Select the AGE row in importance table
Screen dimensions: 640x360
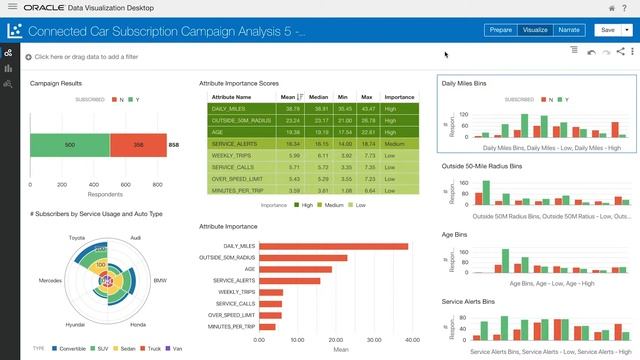(313, 132)
